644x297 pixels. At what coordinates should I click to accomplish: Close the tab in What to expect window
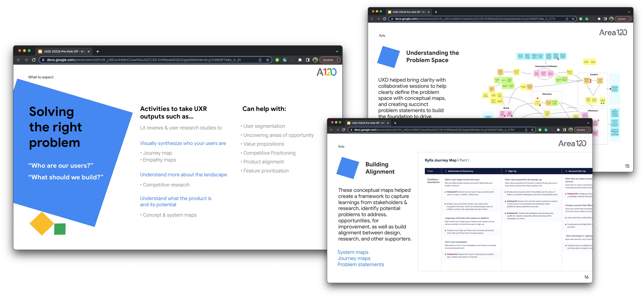pyautogui.click(x=88, y=51)
